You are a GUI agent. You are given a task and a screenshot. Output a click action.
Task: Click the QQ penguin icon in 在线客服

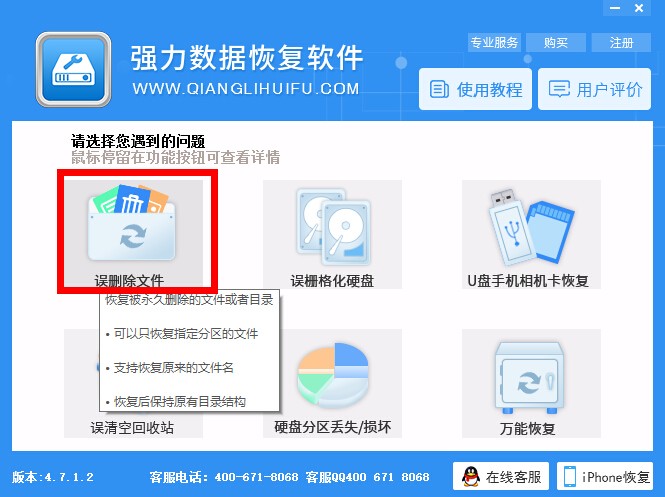coord(470,477)
